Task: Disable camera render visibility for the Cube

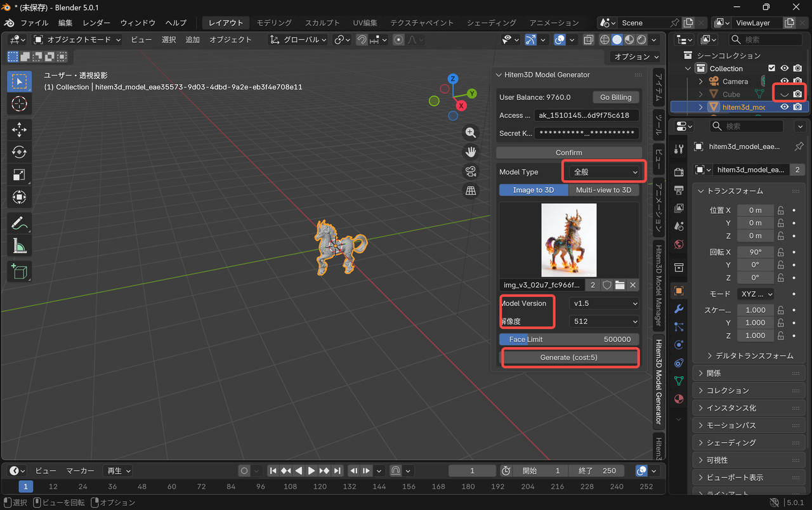Action: point(798,94)
